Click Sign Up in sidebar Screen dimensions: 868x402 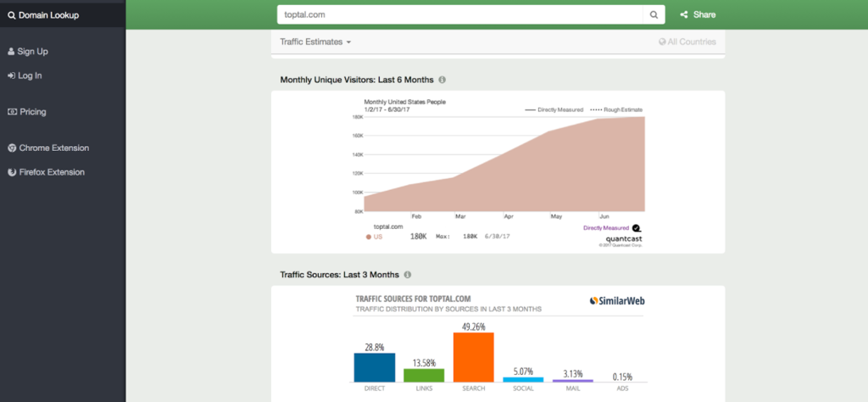click(28, 52)
